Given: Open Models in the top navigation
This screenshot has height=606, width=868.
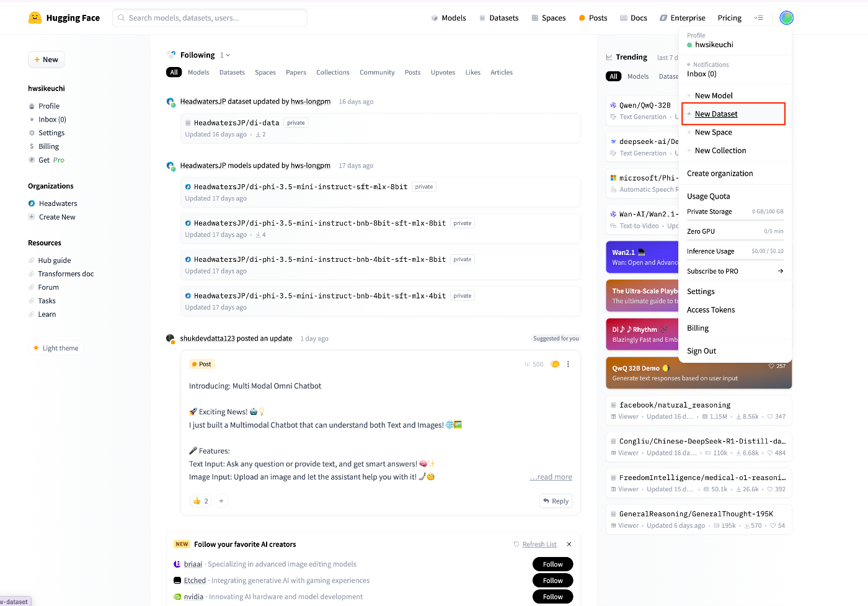Looking at the screenshot, I should click(448, 18).
